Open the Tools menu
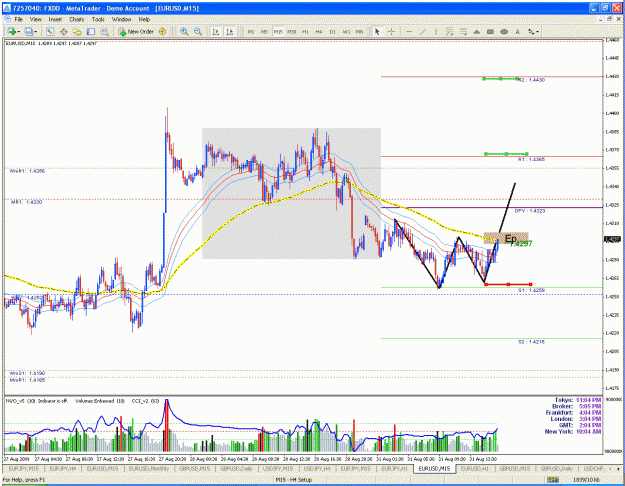 coord(98,19)
